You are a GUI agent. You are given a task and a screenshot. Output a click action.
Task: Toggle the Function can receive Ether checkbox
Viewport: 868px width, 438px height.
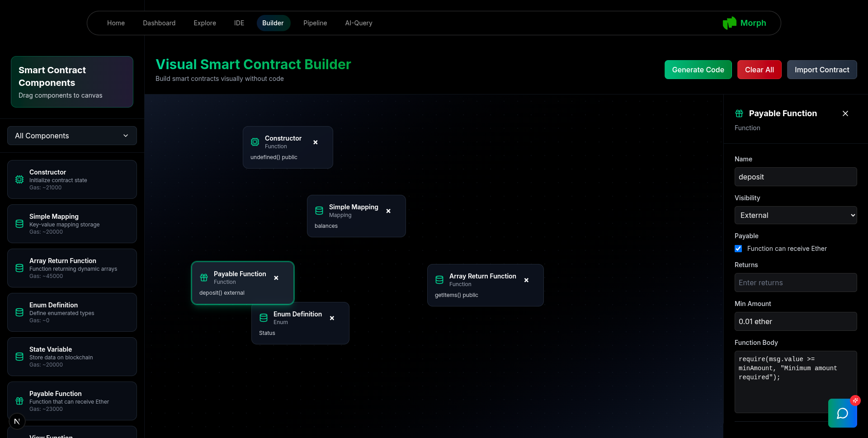(738, 249)
